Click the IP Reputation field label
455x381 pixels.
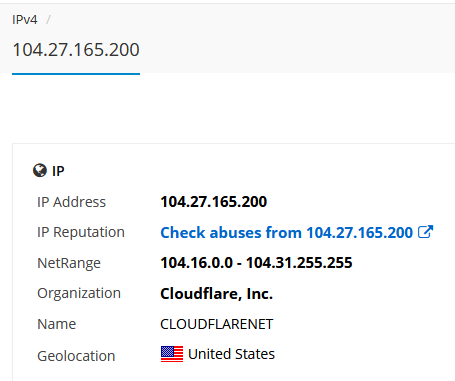click(x=81, y=232)
